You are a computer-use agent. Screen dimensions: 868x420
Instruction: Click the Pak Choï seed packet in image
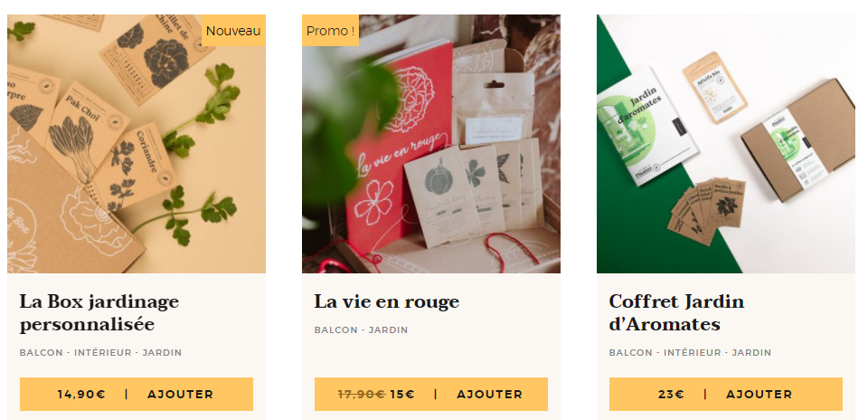86,136
